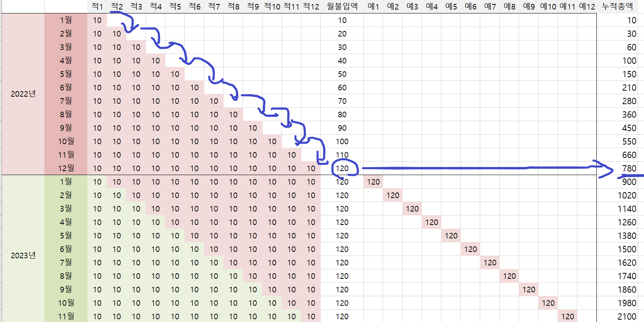
Task: Click the 월불입액 cell showing 100
Action: pyautogui.click(x=342, y=141)
